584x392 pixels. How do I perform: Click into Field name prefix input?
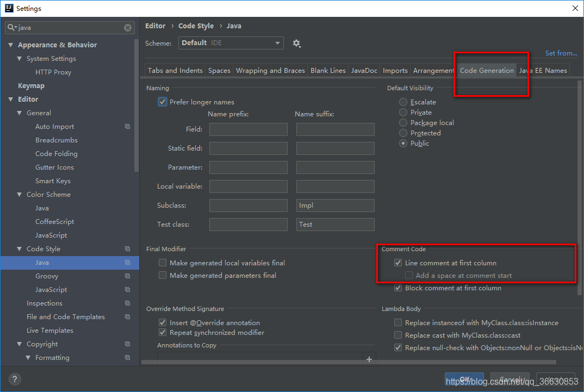pyautogui.click(x=248, y=129)
